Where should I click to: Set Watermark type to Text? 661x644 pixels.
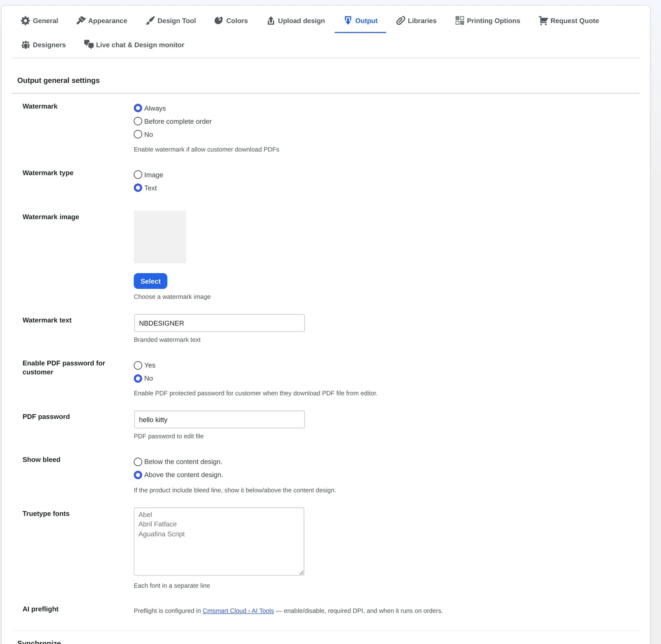click(138, 188)
